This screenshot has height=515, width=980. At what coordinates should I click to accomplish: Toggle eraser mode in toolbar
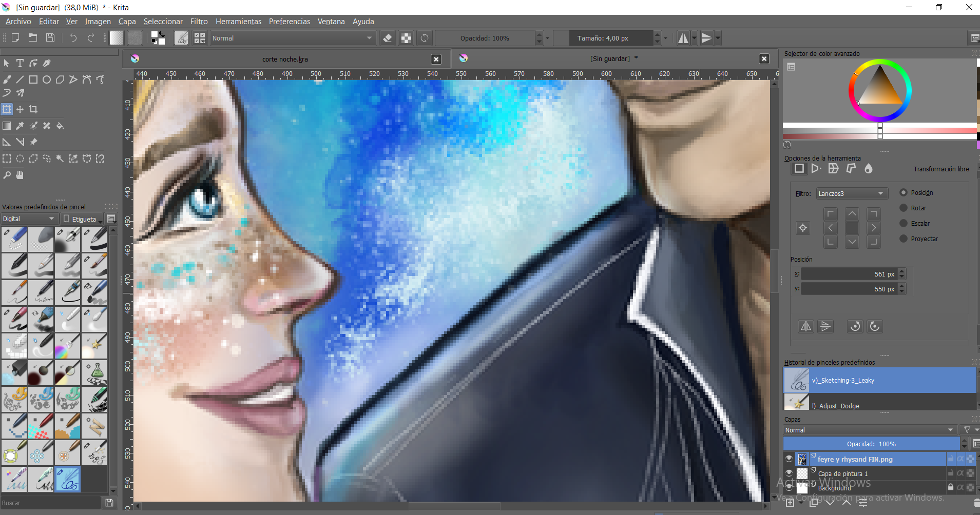[388, 38]
